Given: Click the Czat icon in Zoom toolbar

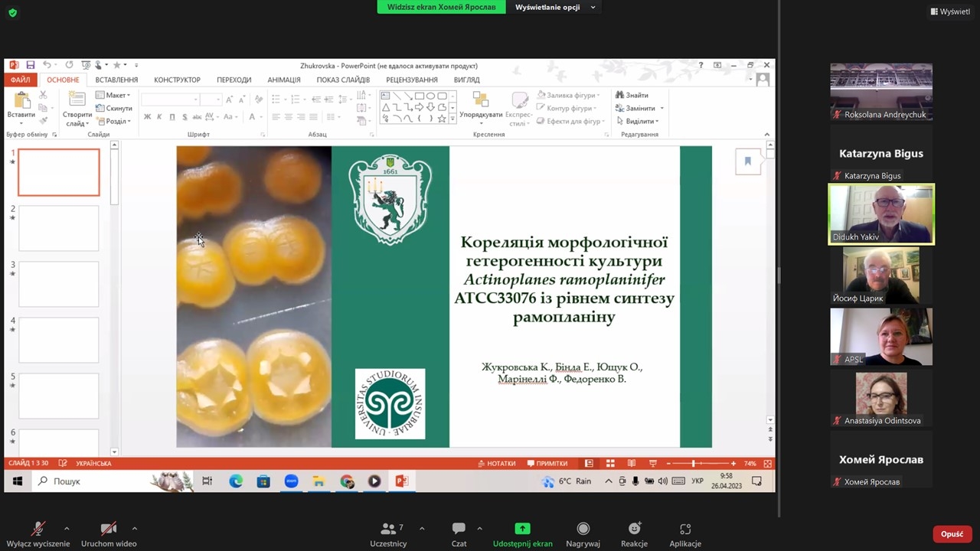Looking at the screenshot, I should tap(459, 529).
